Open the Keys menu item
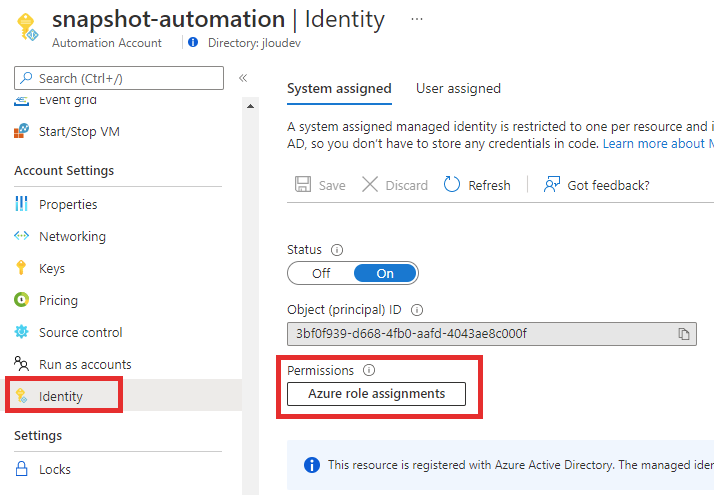The width and height of the screenshot is (714, 495). click(52, 268)
